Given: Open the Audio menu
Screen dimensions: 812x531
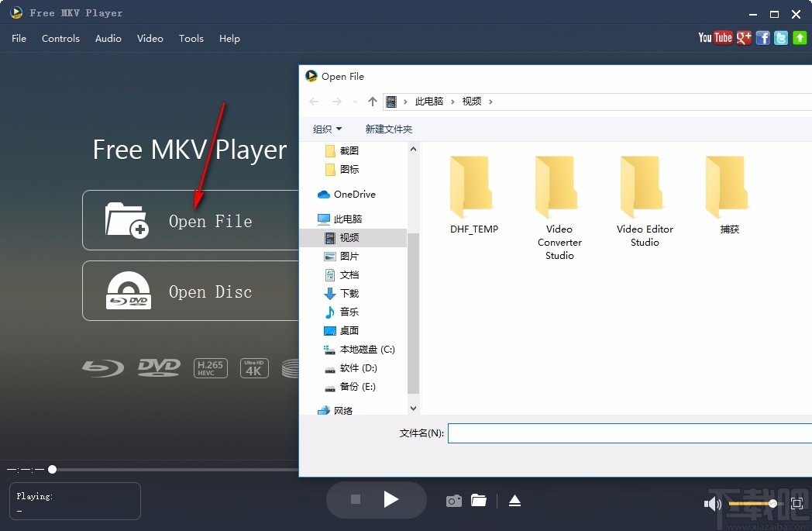Looking at the screenshot, I should coord(108,38).
